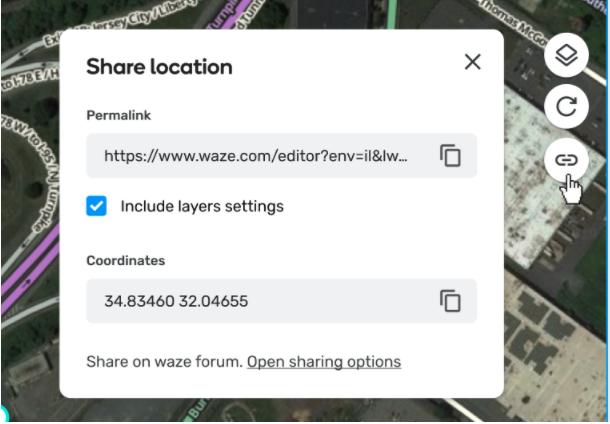Viewport: 610px width, 424px height.
Task: Click the Permalink section label
Action: coord(118,117)
